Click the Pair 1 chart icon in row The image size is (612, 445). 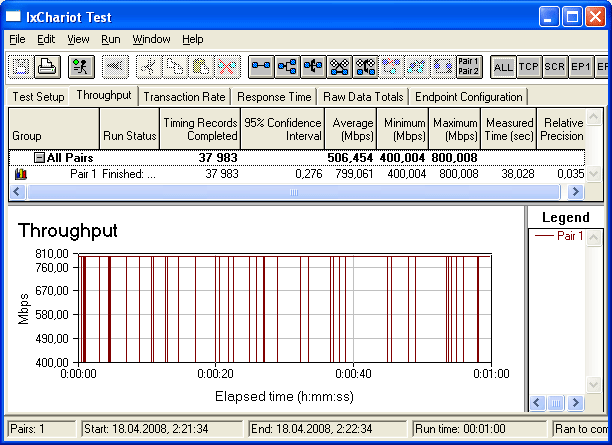click(x=21, y=174)
